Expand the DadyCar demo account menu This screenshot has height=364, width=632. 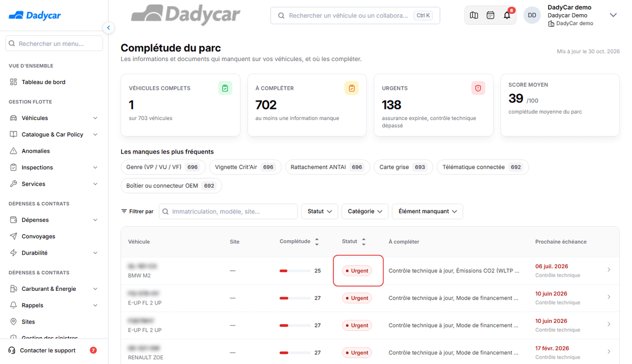(613, 15)
